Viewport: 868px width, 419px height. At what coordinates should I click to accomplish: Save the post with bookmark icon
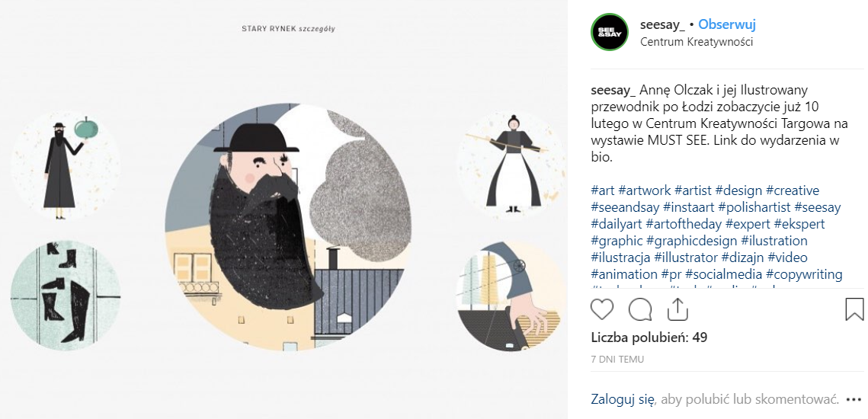point(855,309)
